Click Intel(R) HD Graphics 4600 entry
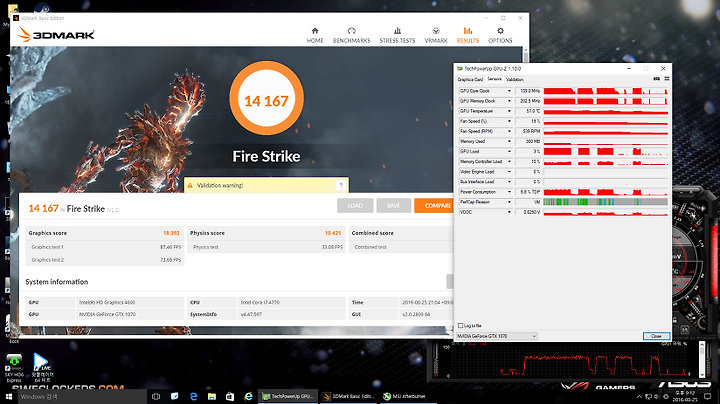 tap(107, 303)
